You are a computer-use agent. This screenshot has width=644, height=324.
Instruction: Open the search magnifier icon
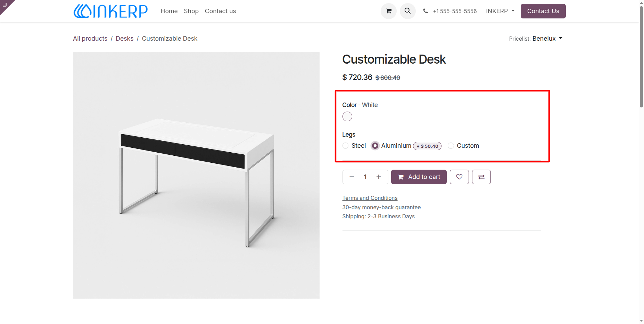click(x=408, y=11)
